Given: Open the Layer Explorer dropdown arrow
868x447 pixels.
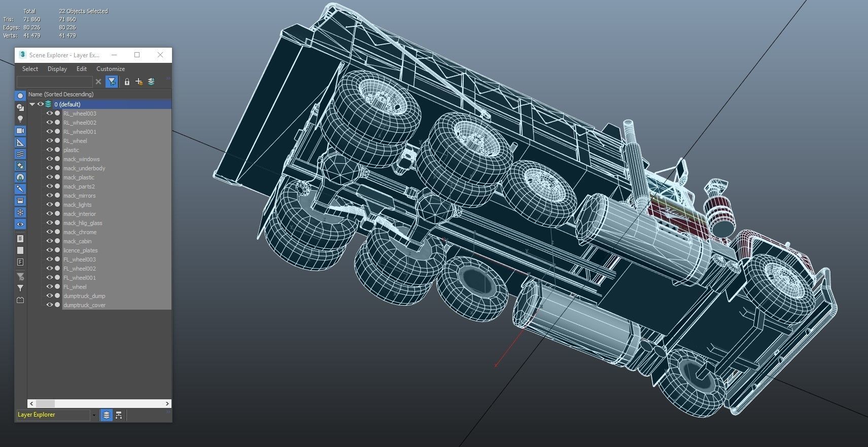Looking at the screenshot, I should click(x=94, y=415).
